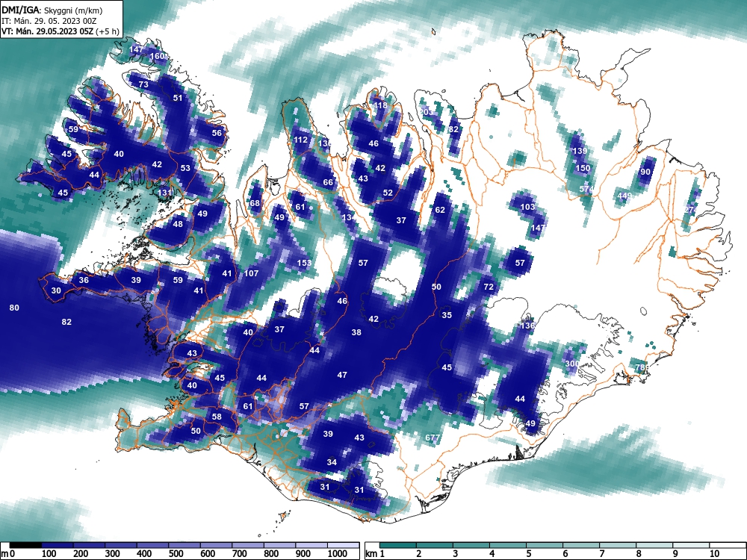Click the visibility value "35"
The width and height of the screenshot is (747, 560).
pyautogui.click(x=447, y=315)
